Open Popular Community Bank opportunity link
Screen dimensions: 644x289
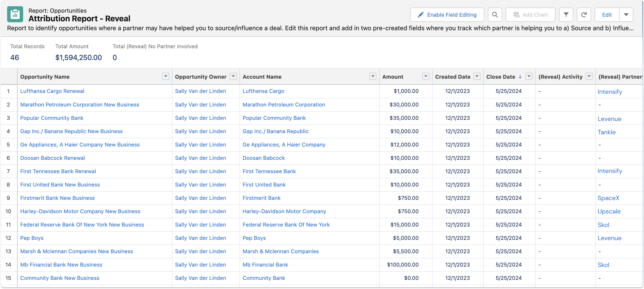[x=52, y=118]
